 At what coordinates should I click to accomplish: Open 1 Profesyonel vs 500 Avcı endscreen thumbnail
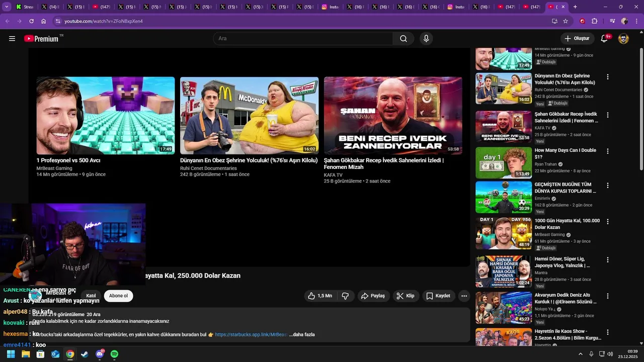pyautogui.click(x=106, y=116)
